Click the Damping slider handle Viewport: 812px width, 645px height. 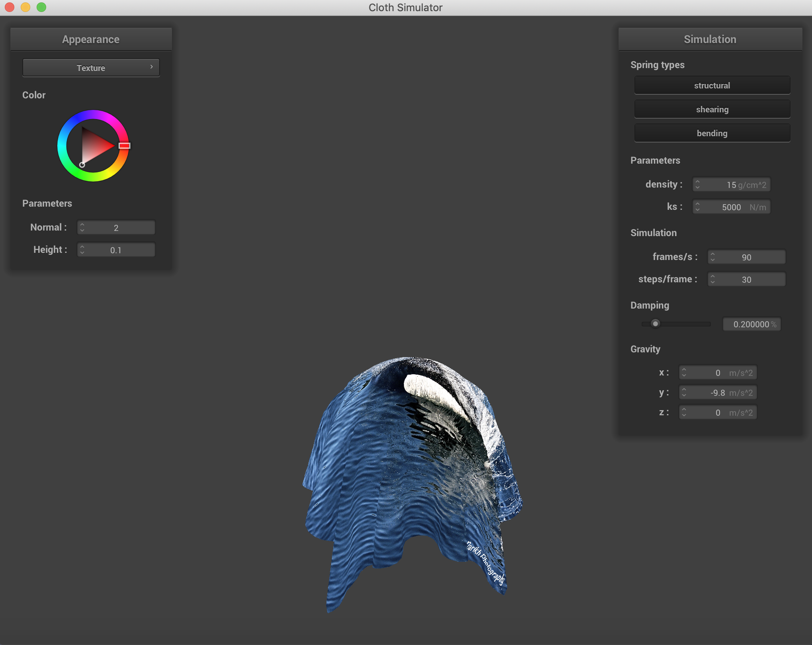coord(655,324)
